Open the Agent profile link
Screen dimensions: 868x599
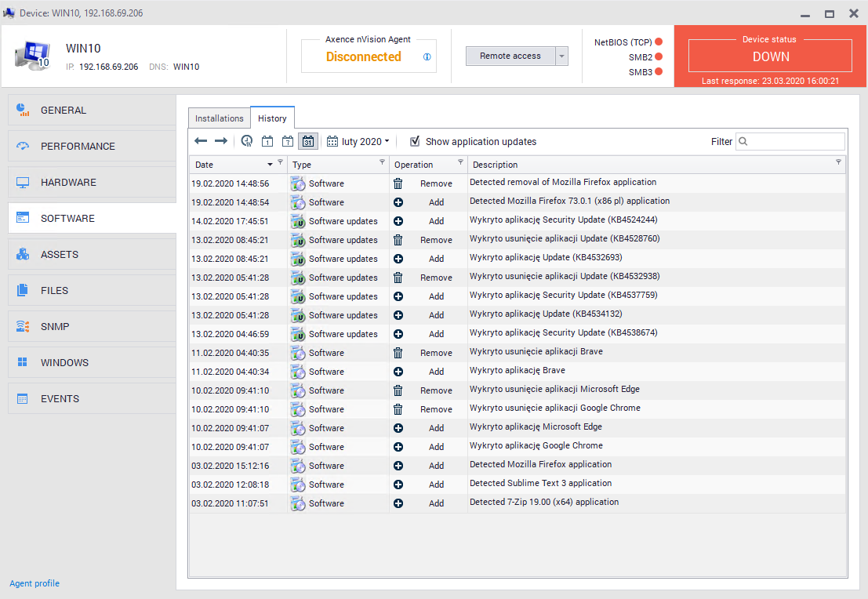(35, 583)
